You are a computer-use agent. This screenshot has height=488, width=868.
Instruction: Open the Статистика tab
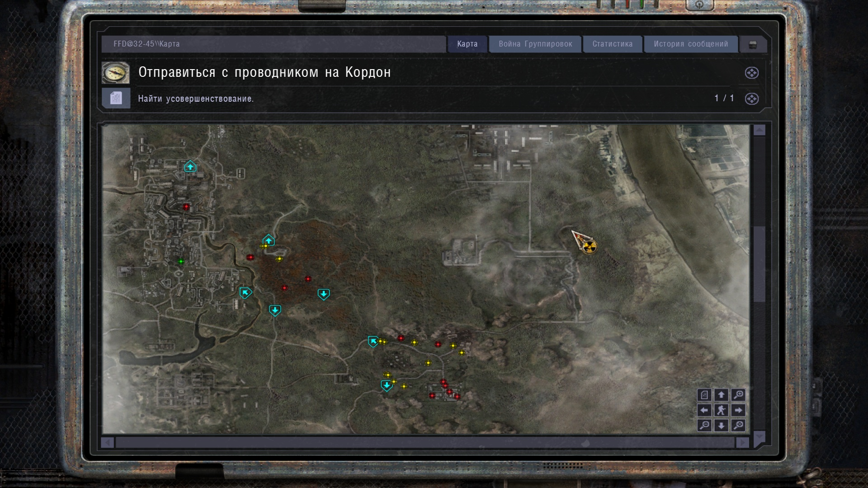point(612,44)
